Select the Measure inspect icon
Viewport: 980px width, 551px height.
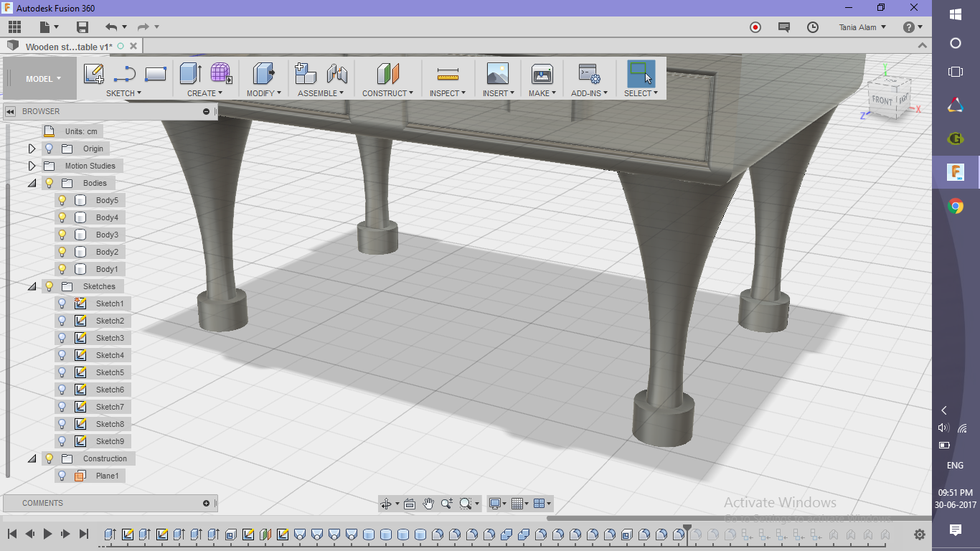(x=448, y=74)
